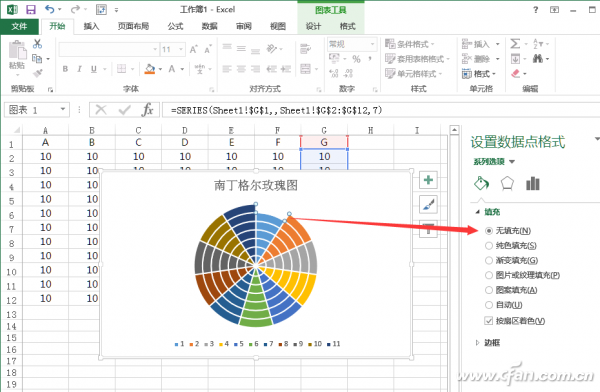Viewport: 600px width, 392px height.
Task: Select the Effects pentagon icon
Action: [x=507, y=183]
